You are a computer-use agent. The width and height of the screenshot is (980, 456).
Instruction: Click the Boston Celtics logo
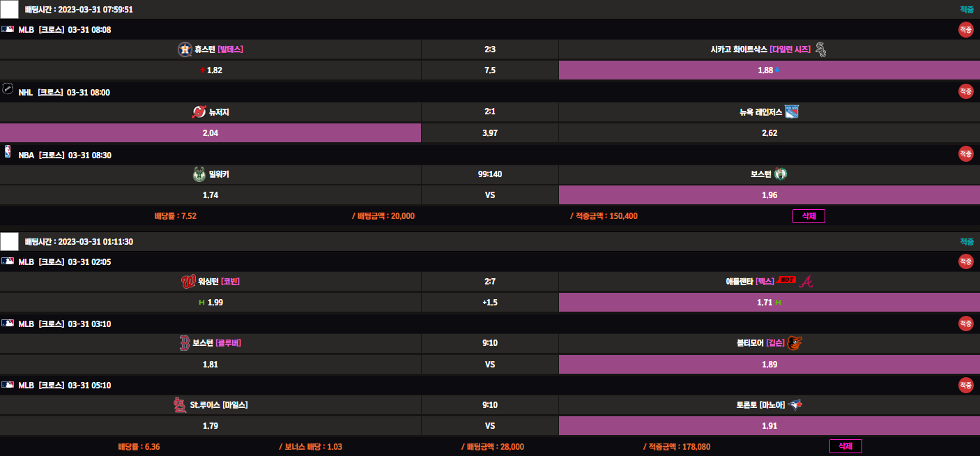(x=781, y=174)
